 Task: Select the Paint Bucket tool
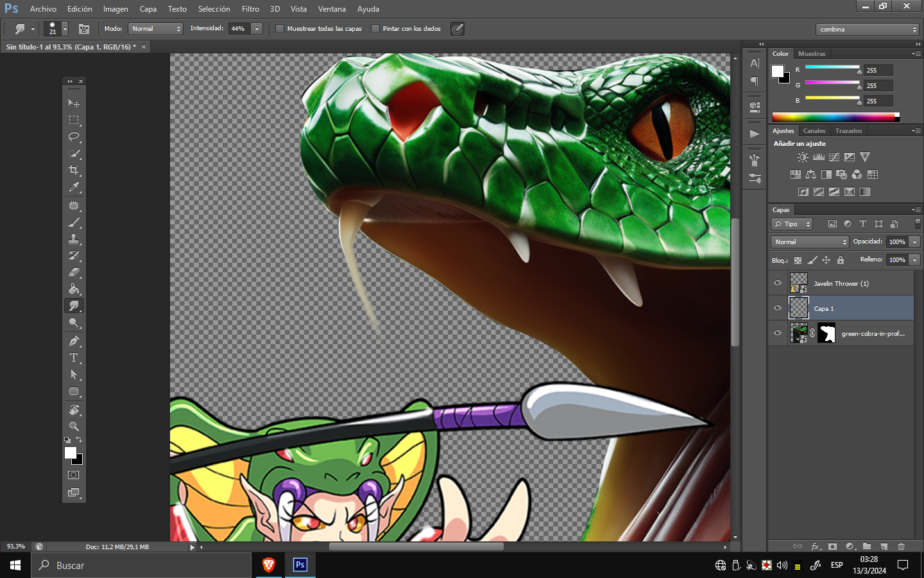pos(74,289)
